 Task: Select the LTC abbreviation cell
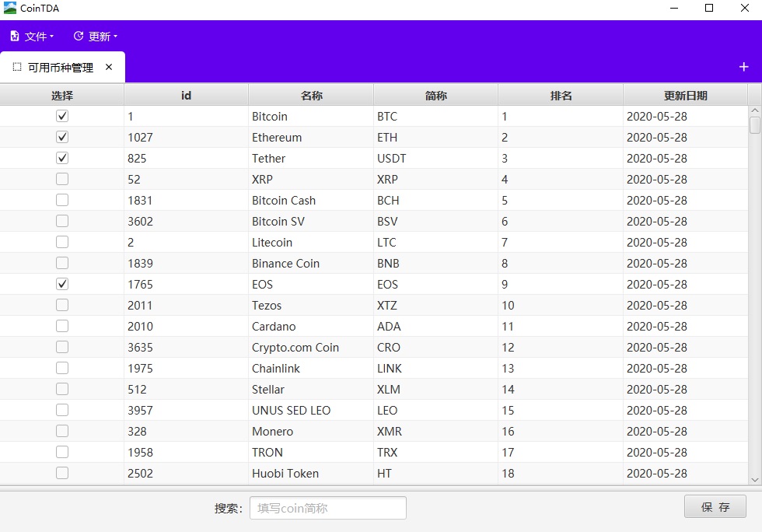point(436,242)
